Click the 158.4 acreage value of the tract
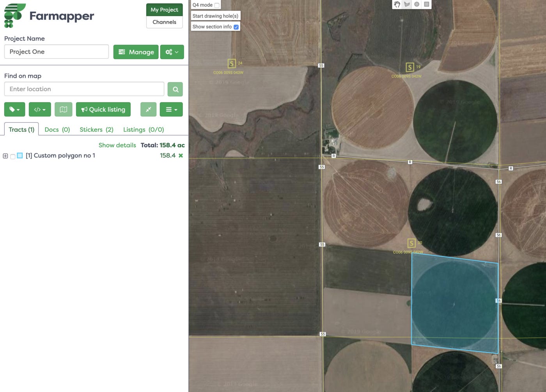Screen dimensions: 546x392 click(x=168, y=155)
